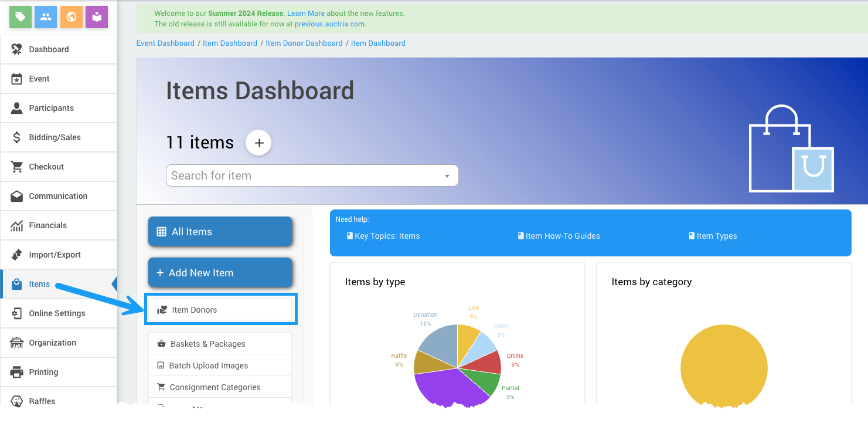This screenshot has height=423, width=868.
Task: Follow the Learn More release link
Action: click(x=305, y=13)
